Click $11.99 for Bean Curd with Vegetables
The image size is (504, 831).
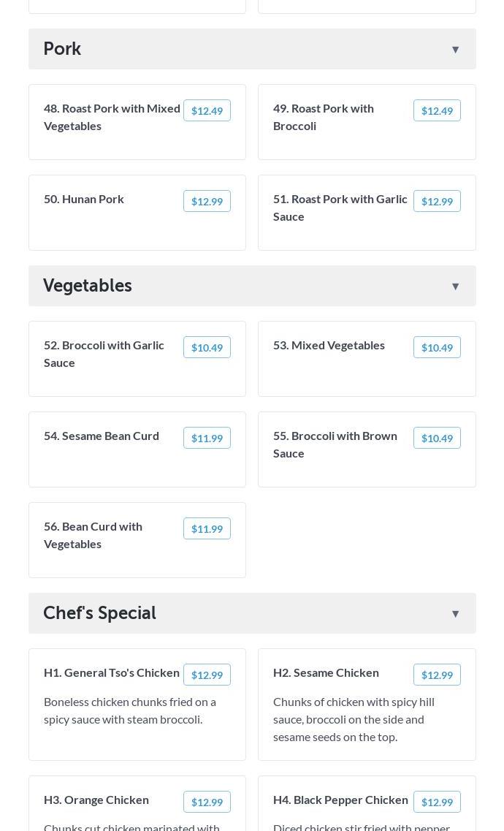tap(207, 529)
